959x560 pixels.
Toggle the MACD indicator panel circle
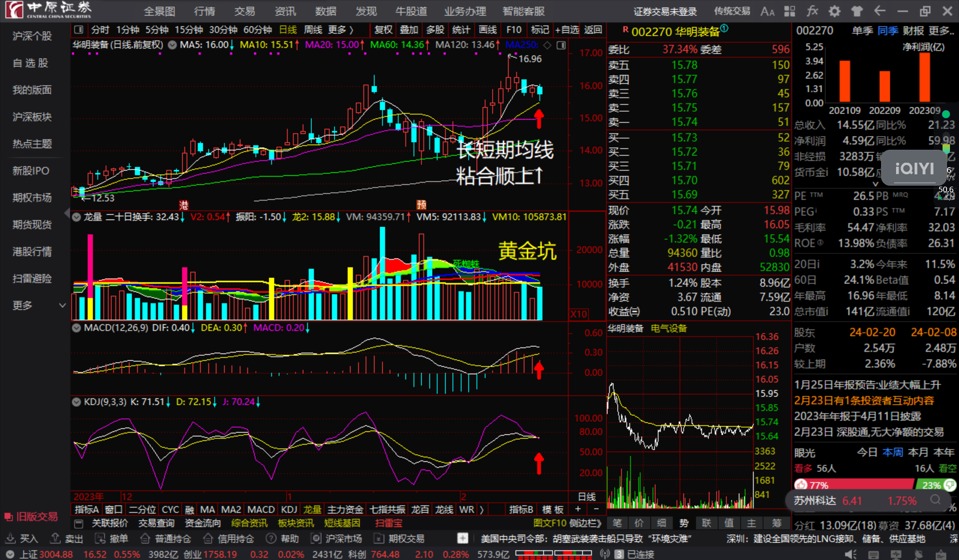tap(76, 328)
